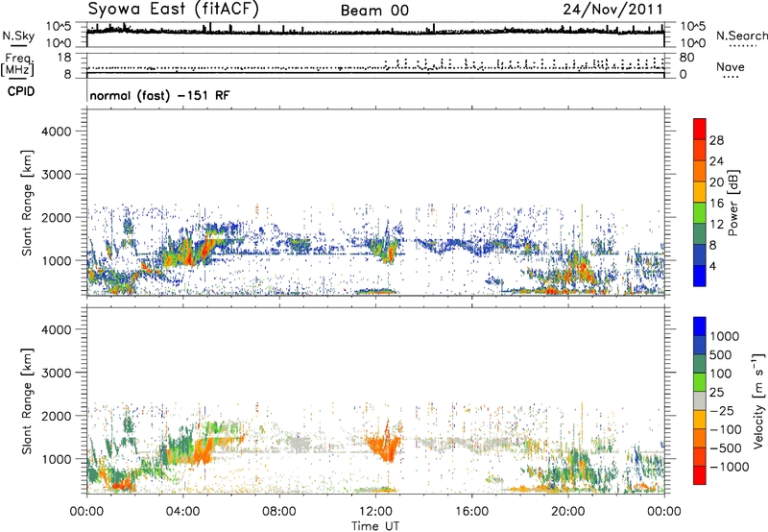
Task: Click the 'Time UT' axis label
Action: 375,525
